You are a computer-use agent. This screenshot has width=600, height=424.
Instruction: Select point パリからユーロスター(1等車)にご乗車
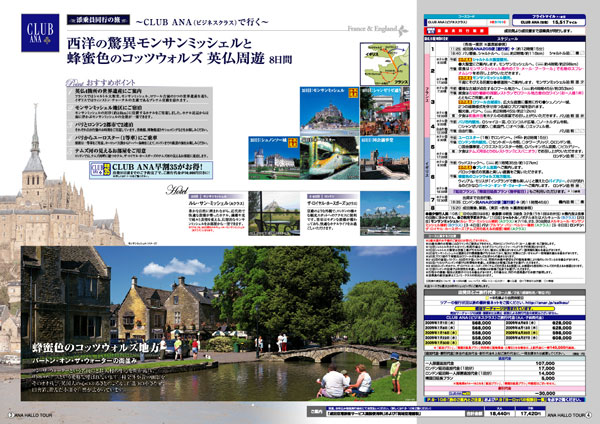pyautogui.click(x=116, y=138)
